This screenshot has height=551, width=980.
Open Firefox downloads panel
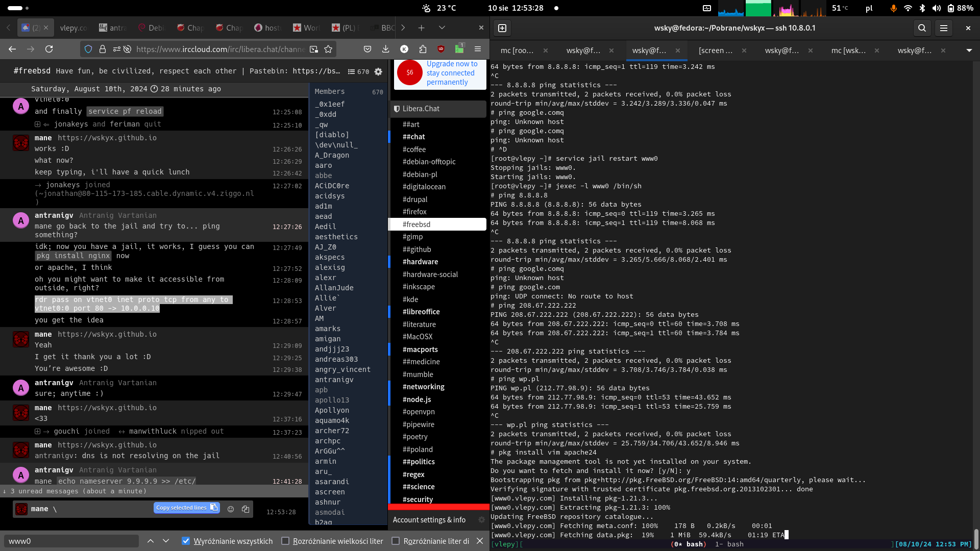click(x=385, y=49)
